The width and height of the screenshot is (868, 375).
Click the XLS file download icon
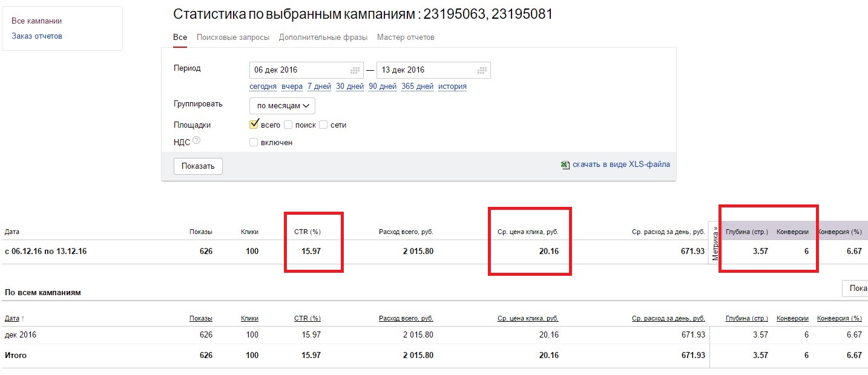565,165
